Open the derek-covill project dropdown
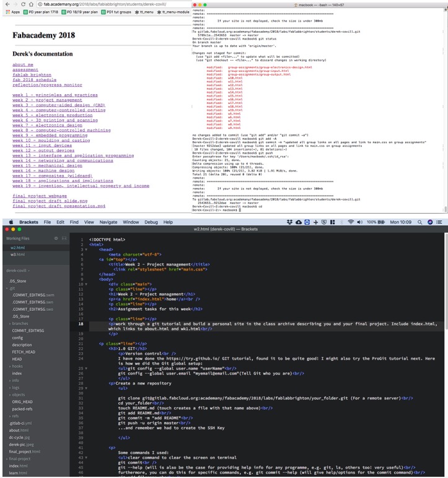The image size is (448, 478). tap(18, 271)
